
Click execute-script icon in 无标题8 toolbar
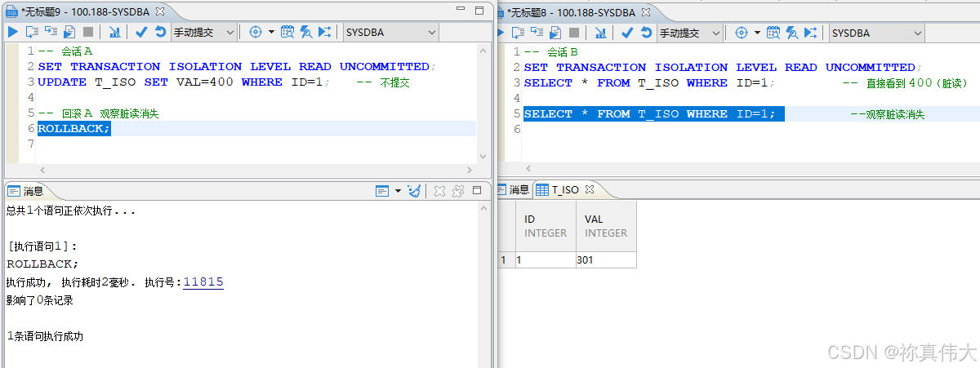537,33
